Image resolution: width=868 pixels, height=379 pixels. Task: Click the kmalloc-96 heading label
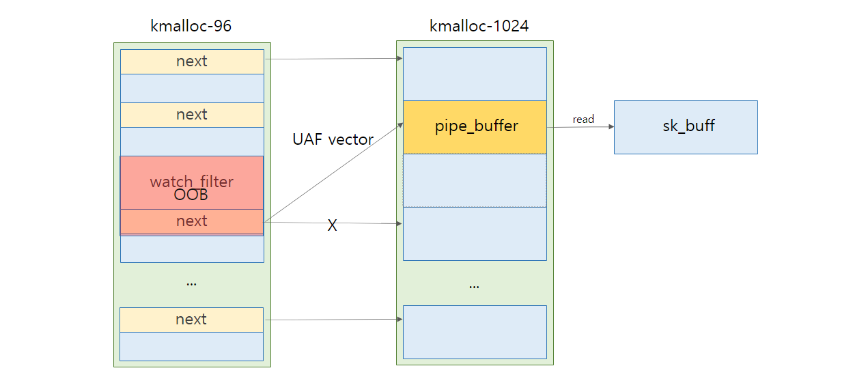(191, 27)
